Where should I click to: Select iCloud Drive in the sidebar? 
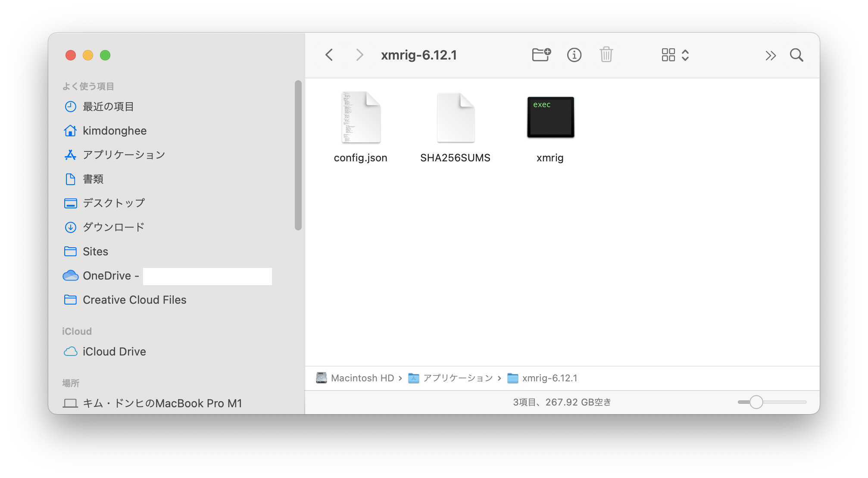tap(114, 352)
